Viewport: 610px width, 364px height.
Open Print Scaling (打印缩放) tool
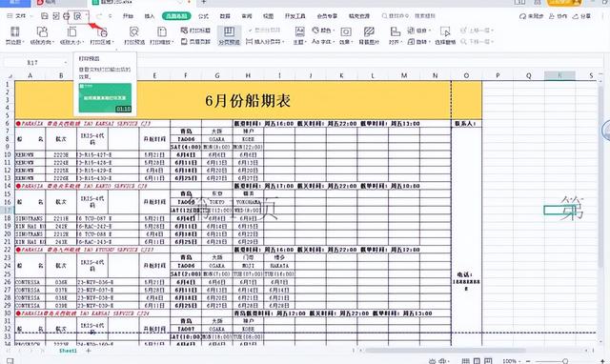(162, 36)
